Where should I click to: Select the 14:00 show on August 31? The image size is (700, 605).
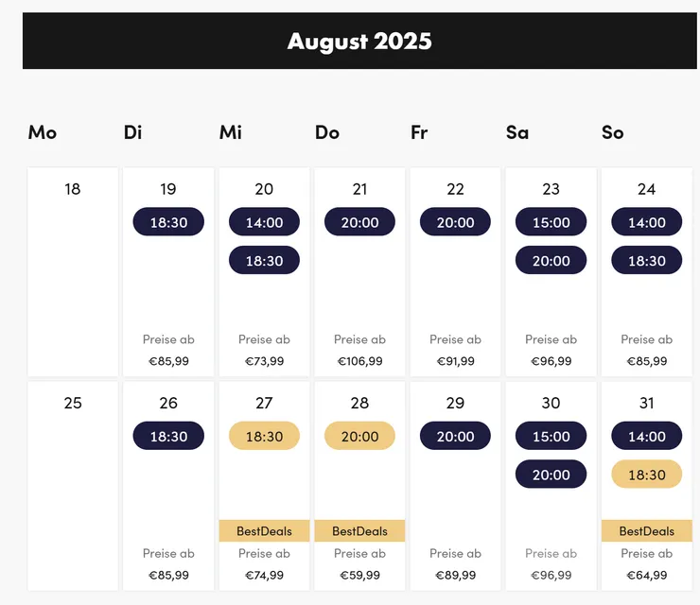click(646, 436)
